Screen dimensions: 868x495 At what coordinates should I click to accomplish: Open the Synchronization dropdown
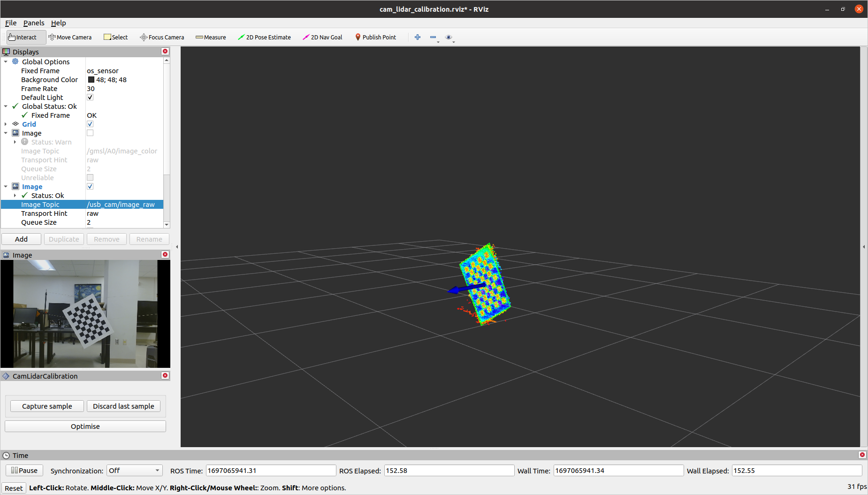[x=134, y=471]
